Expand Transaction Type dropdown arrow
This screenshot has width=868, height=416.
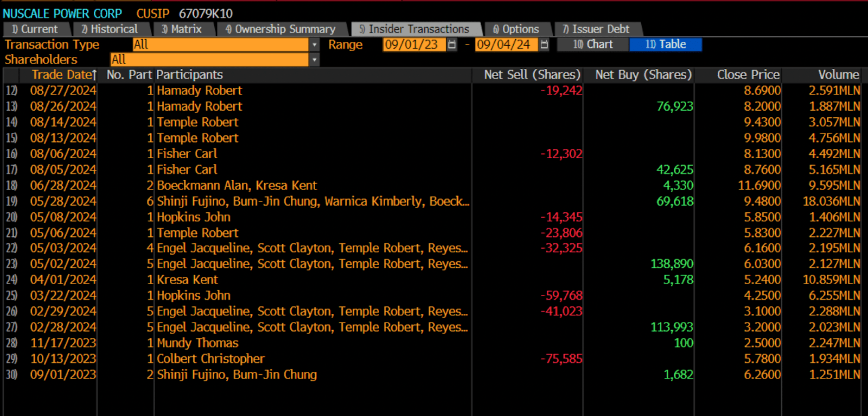314,45
